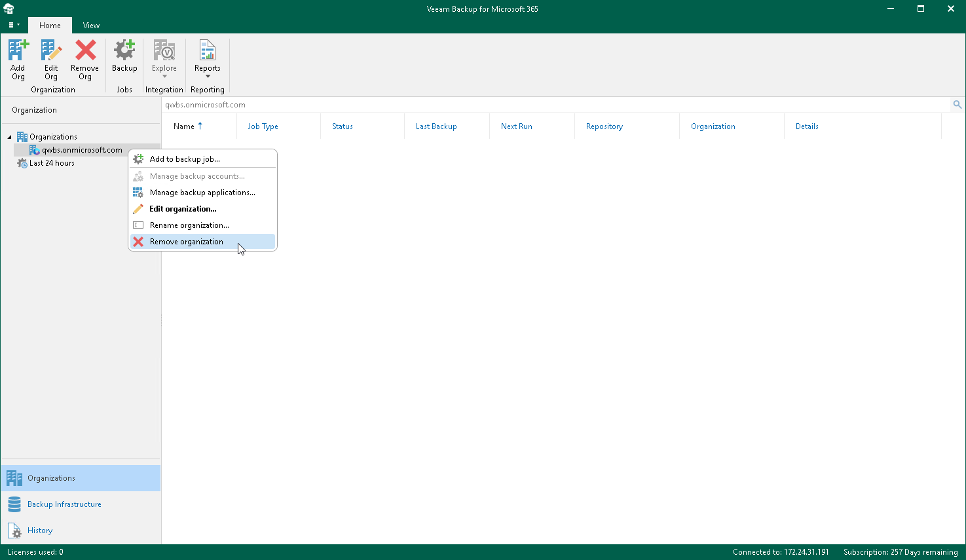Expand the Reports dropdown arrow
Screen dimensions: 966x560
pyautogui.click(x=208, y=77)
